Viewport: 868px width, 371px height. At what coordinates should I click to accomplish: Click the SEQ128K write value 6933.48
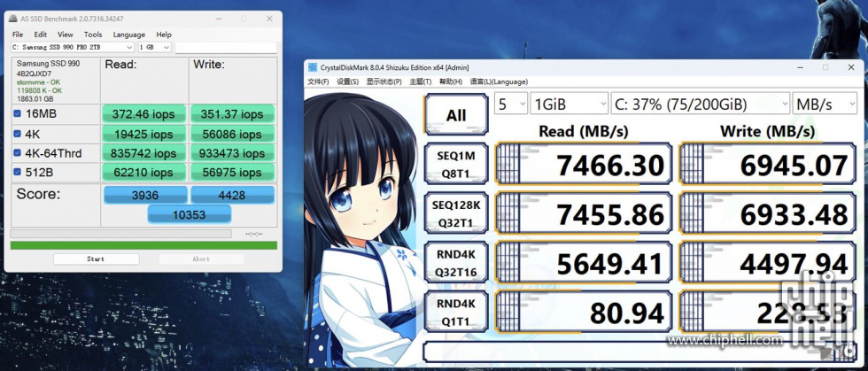pos(768,213)
